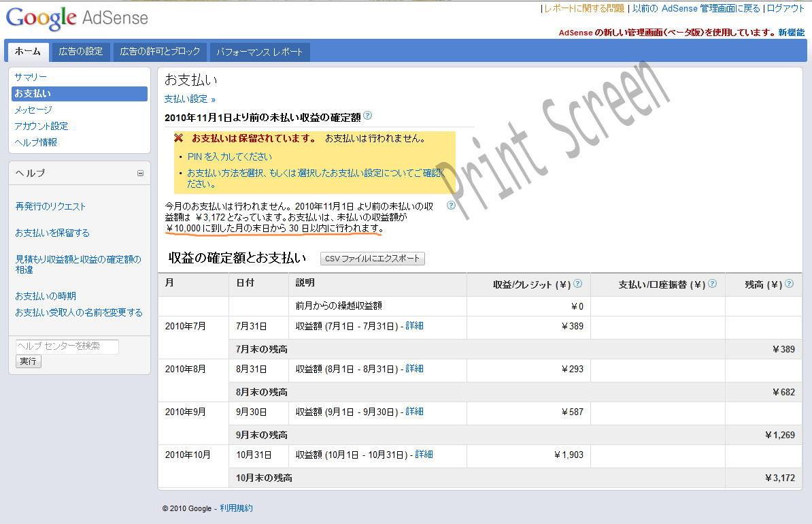
Task: Open 広告の設定 tab
Action: point(81,52)
